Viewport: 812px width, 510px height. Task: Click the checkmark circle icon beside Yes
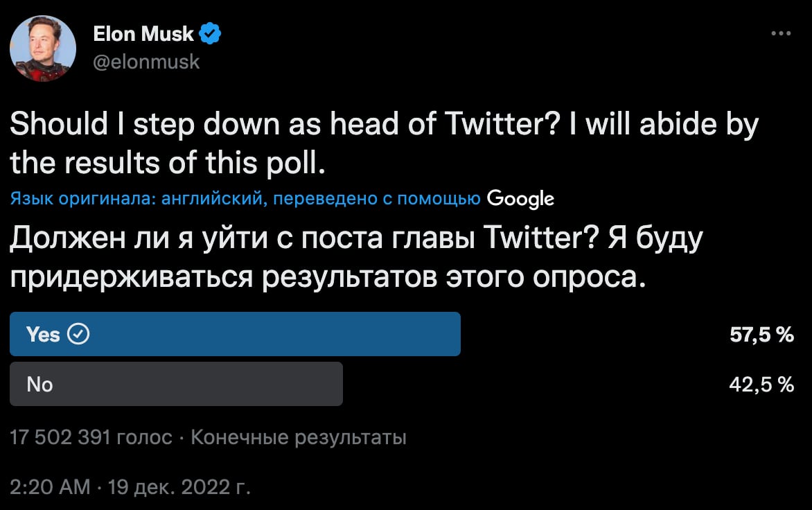pyautogui.click(x=79, y=335)
